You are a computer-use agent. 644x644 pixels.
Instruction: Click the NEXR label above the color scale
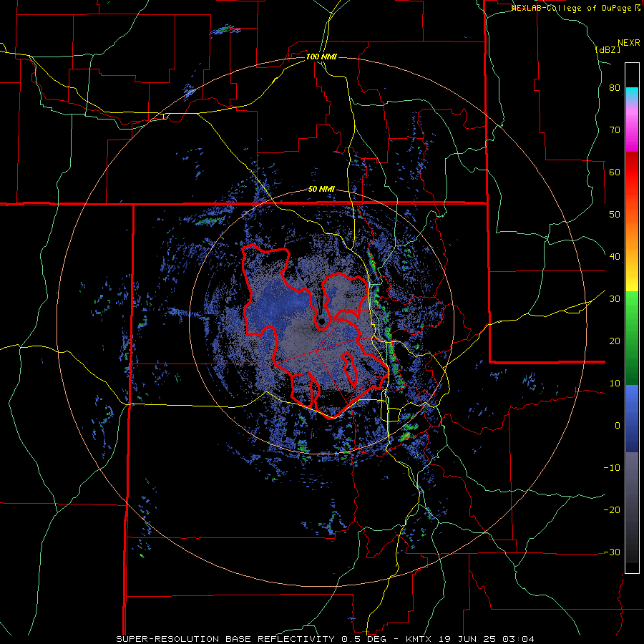pos(629,43)
